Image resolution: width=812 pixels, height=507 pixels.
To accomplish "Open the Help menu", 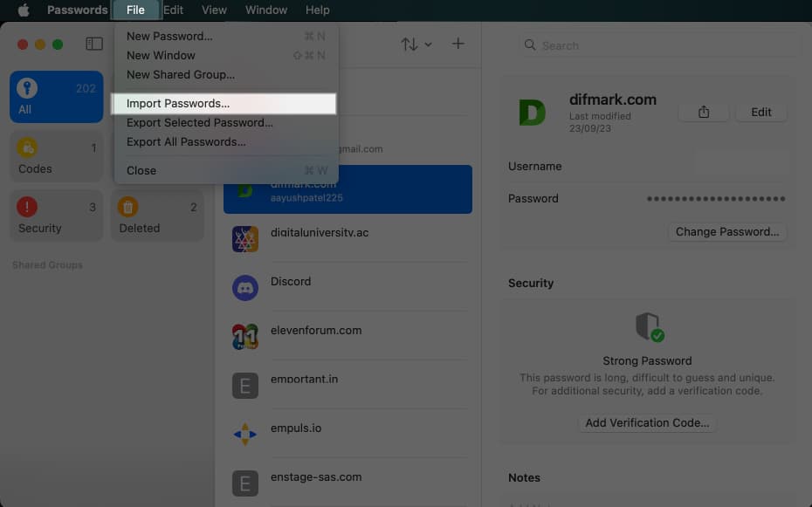I will pyautogui.click(x=318, y=10).
